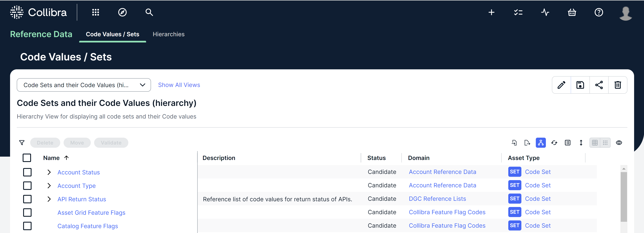Image resolution: width=644 pixels, height=233 pixels.
Task: Check the Account Status row checkbox
Action: 27,172
